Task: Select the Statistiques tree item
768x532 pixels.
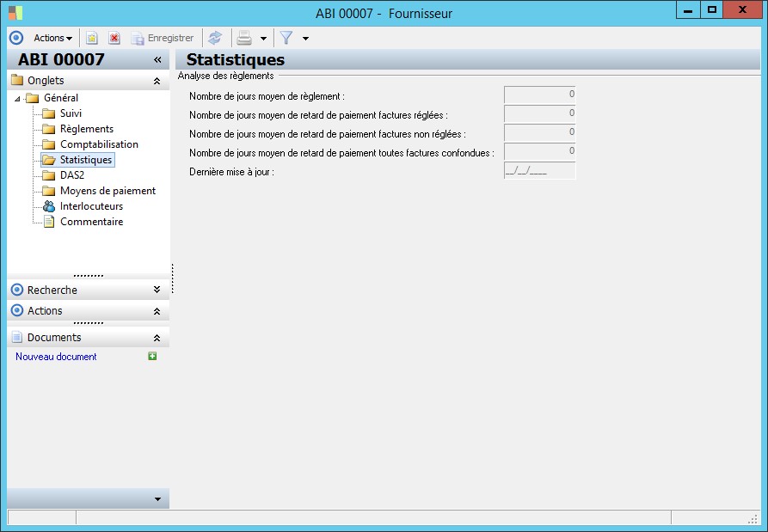Action: (x=86, y=160)
